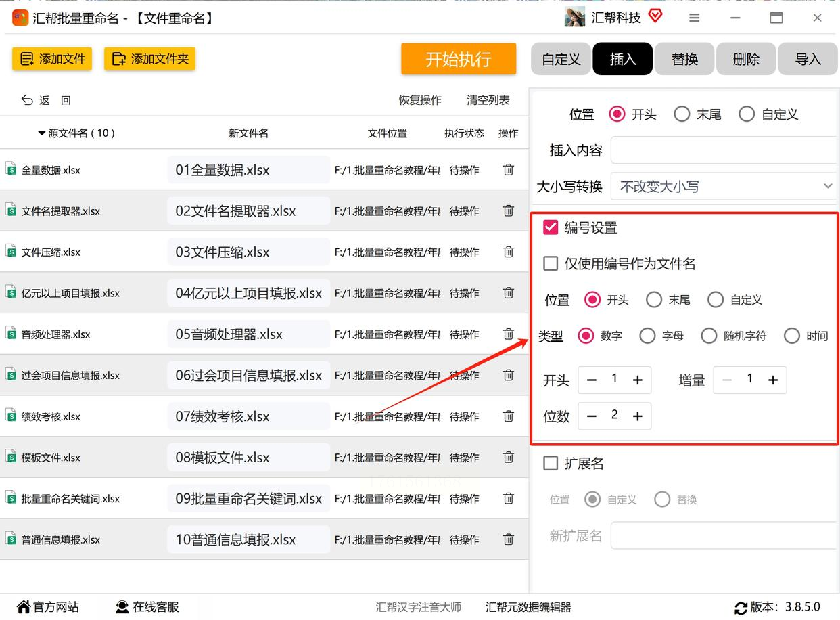
Task: Click the 开始执行 button
Action: [x=459, y=60]
